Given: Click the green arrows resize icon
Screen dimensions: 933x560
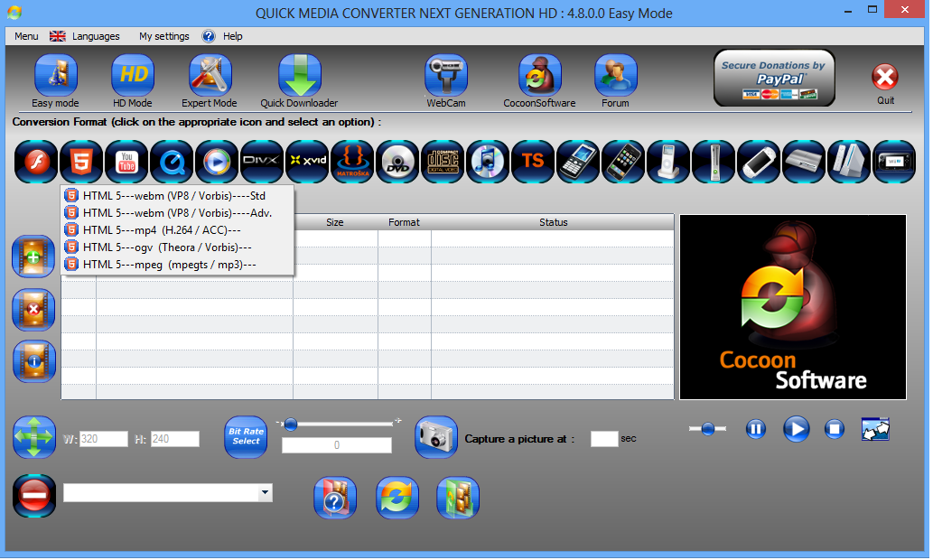Looking at the screenshot, I should [34, 437].
